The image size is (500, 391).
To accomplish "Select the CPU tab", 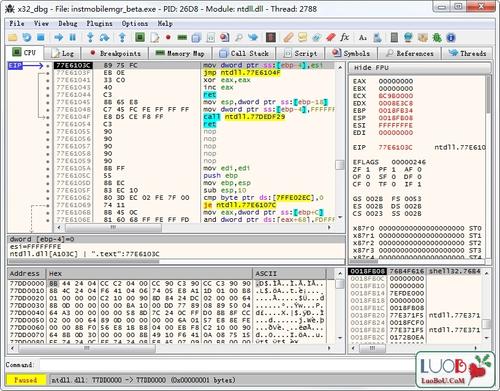I will (x=24, y=53).
